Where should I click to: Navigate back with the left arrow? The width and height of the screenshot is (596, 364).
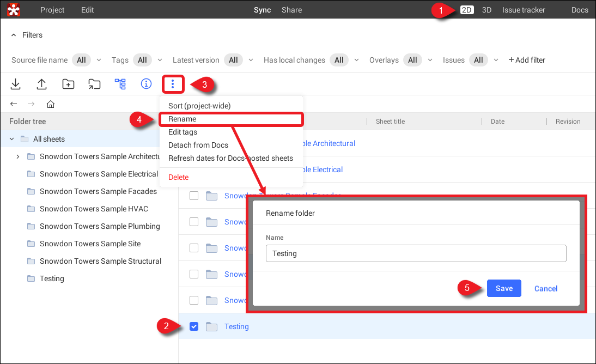14,104
